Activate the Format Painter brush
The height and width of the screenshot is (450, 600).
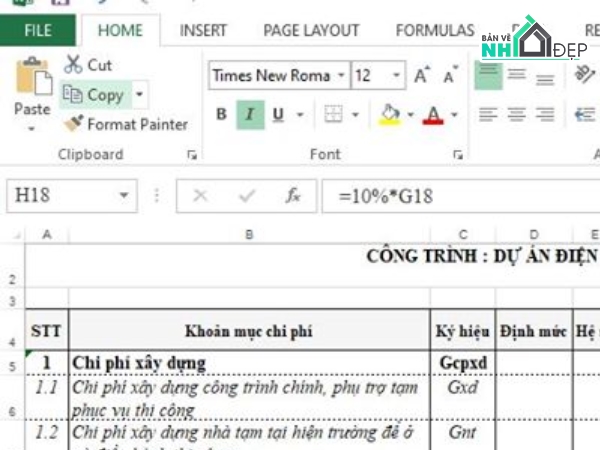coord(126,124)
